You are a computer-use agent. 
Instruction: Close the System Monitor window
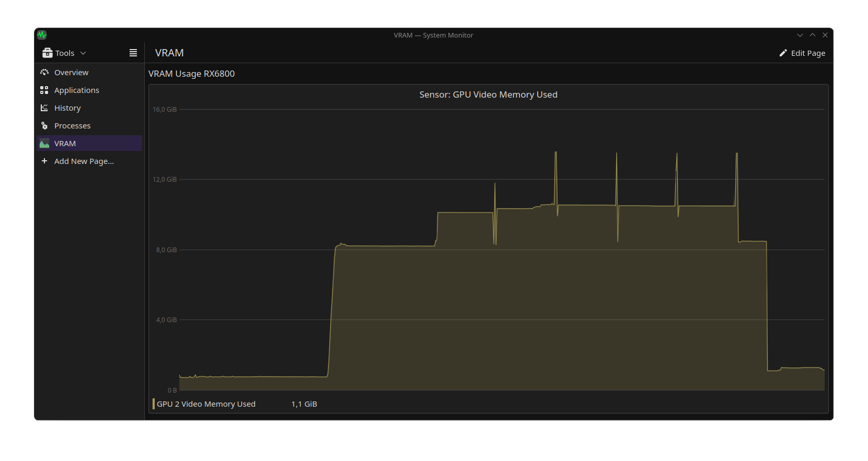(x=825, y=35)
